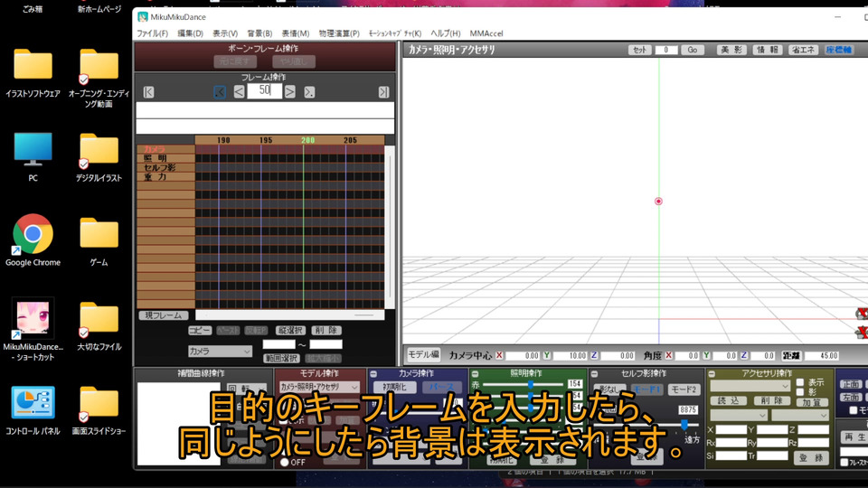Toggle accessory 表示 checkbox

point(800,382)
